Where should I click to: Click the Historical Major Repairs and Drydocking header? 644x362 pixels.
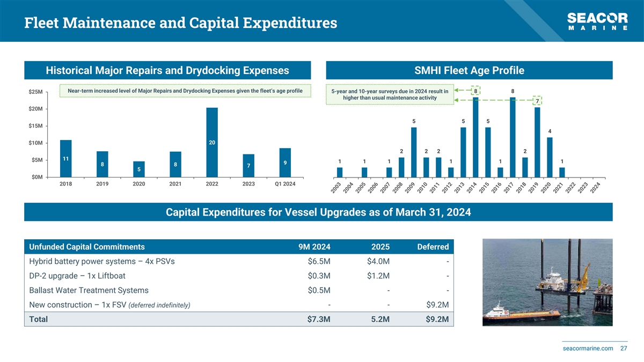click(x=167, y=71)
